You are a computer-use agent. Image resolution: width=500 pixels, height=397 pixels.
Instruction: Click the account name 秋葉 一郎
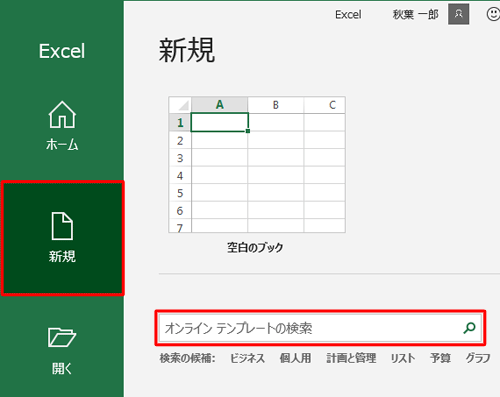tap(415, 14)
